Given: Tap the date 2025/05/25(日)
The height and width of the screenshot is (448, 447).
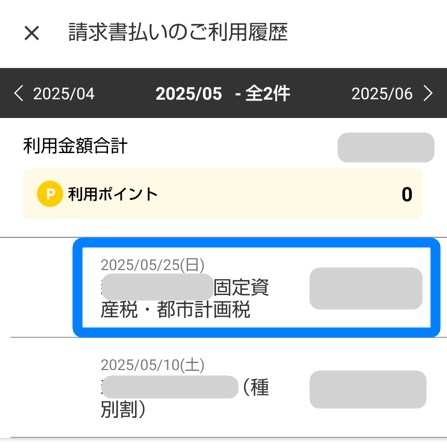Looking at the screenshot, I should click(x=153, y=265).
